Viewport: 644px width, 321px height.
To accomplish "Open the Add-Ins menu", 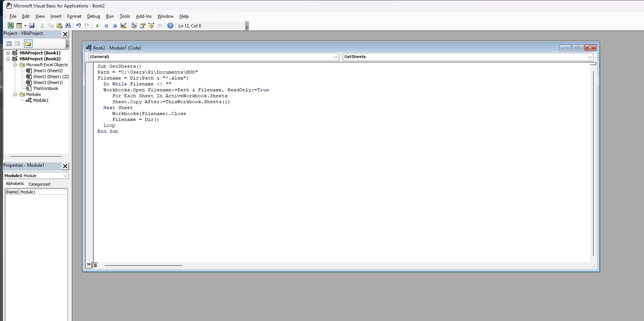I will click(x=144, y=16).
